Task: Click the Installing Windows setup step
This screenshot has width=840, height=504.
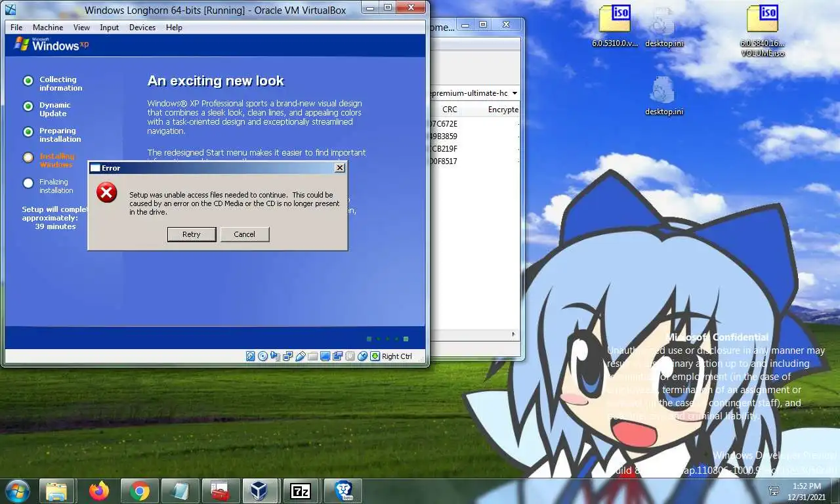Action: coord(49,159)
